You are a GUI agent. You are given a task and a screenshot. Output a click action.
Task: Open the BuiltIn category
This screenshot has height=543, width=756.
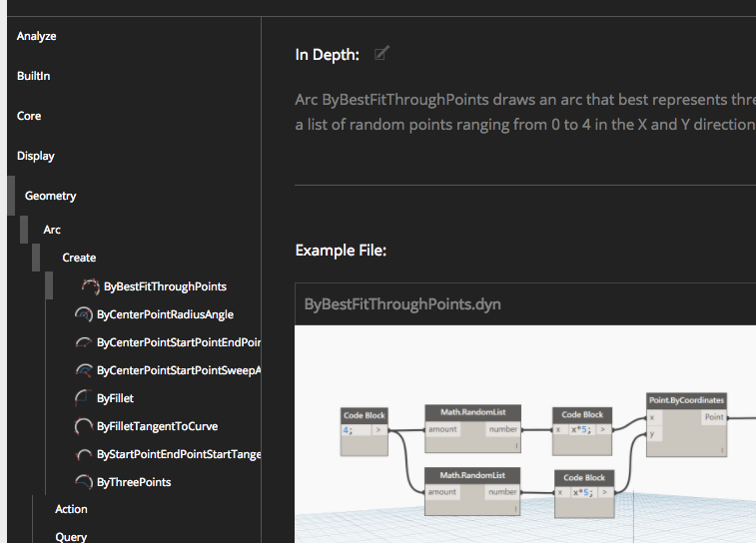click(x=33, y=76)
